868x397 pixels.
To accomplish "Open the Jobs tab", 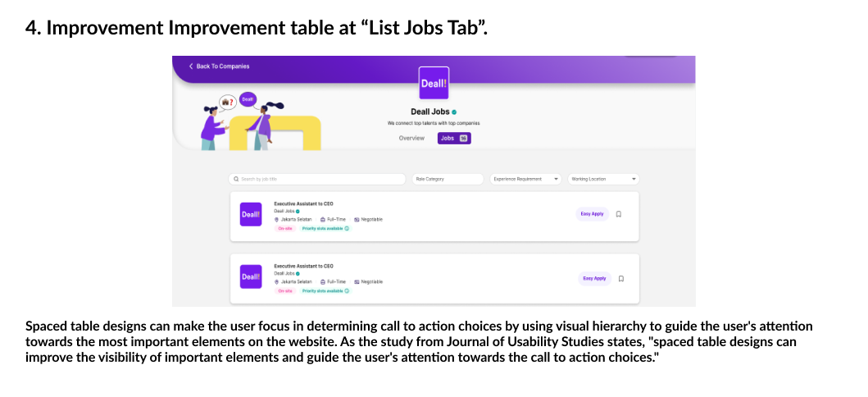I will coord(453,138).
